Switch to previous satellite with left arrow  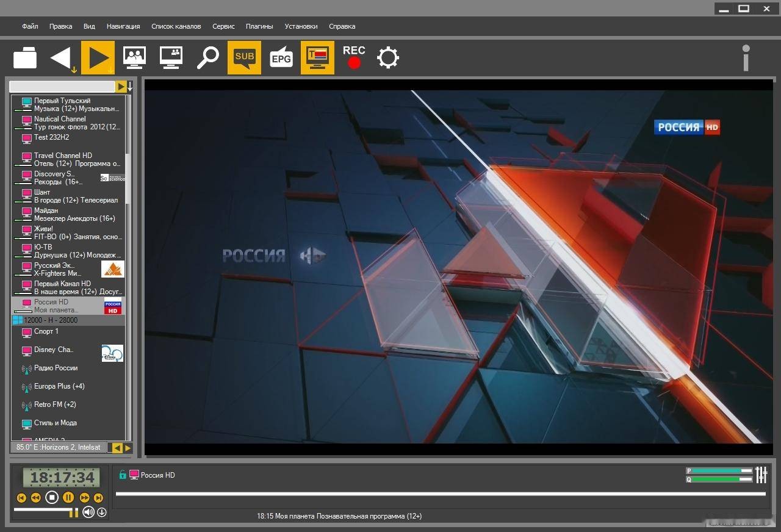[x=117, y=448]
